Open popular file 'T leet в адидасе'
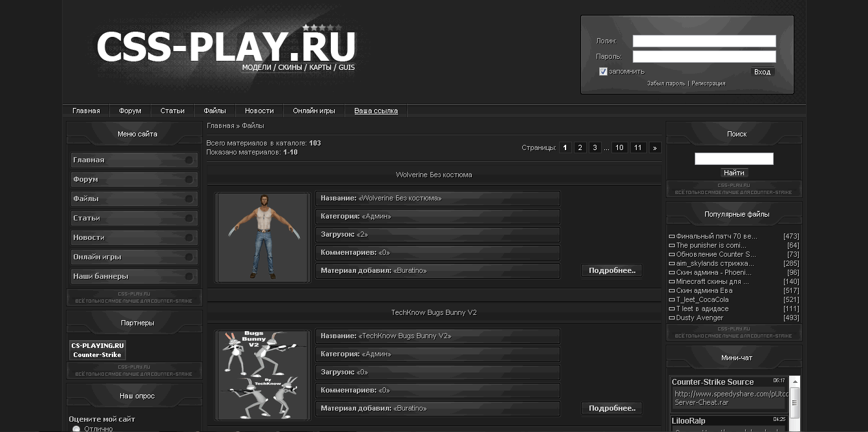Image resolution: width=868 pixels, height=432 pixels. 702,308
